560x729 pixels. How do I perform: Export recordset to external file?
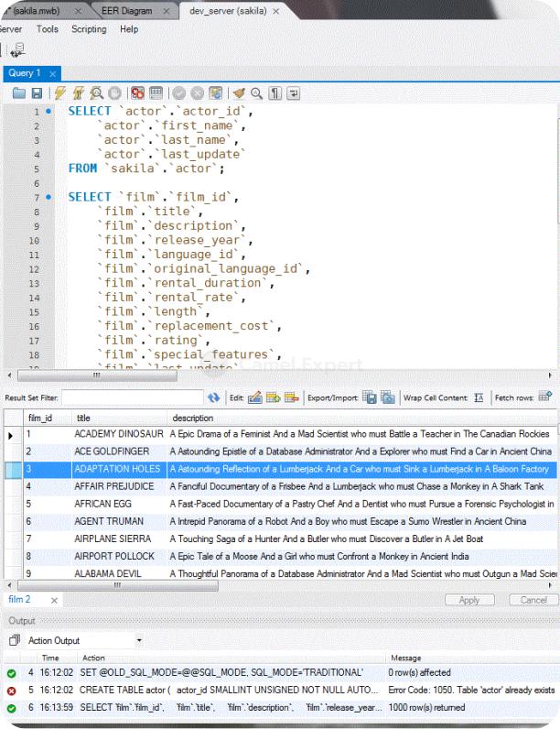[x=370, y=398]
